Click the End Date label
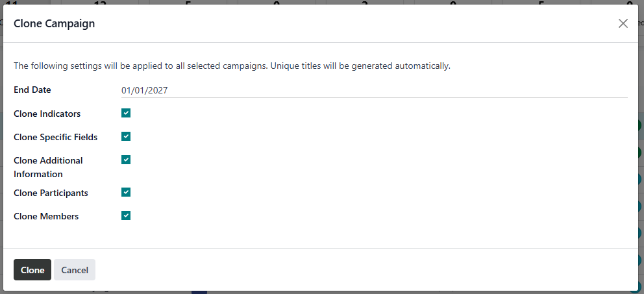Screen dimensions: 644x294 tap(32, 90)
